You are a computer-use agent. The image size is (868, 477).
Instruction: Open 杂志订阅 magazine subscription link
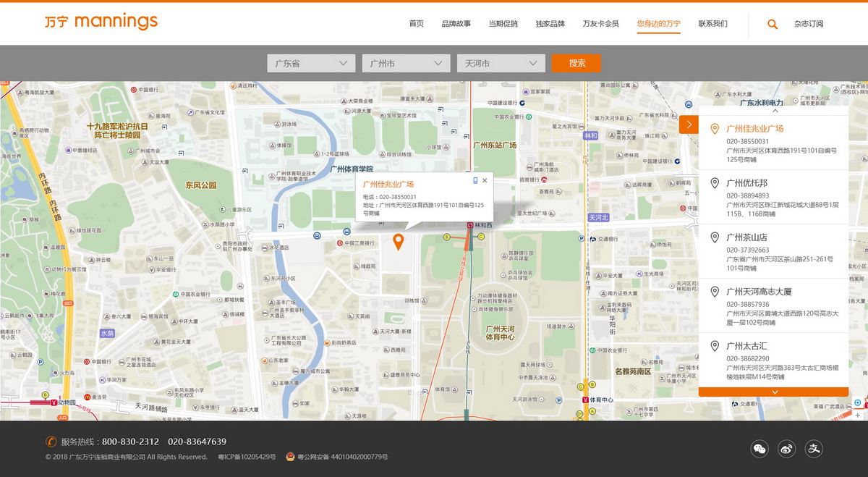pos(809,24)
